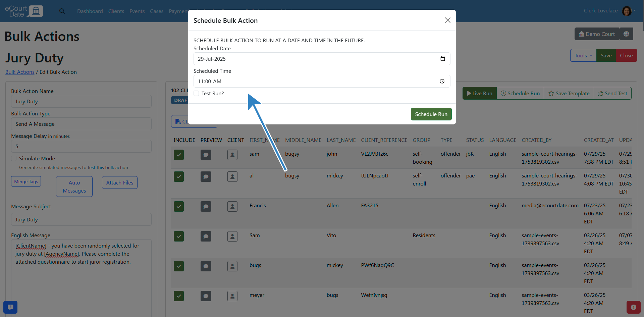Uncheck the include box for sam

(x=179, y=155)
